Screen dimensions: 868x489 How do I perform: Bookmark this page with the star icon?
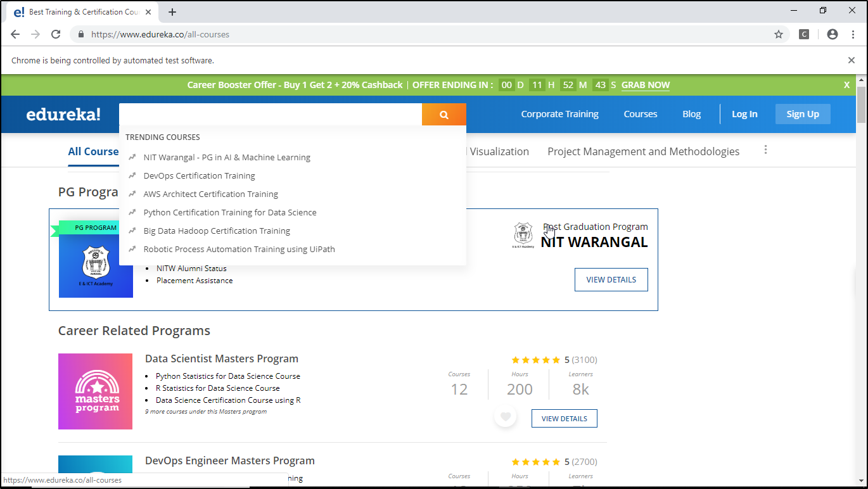tap(779, 34)
